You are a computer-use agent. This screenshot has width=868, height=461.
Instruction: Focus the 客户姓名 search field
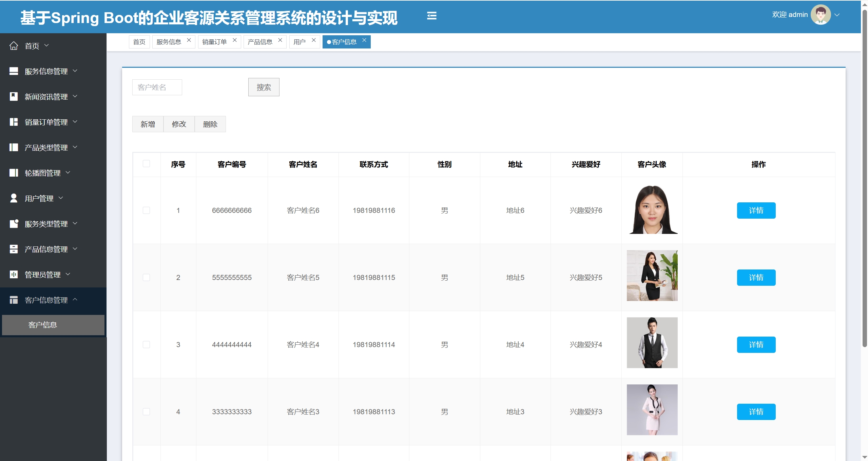pyautogui.click(x=157, y=87)
